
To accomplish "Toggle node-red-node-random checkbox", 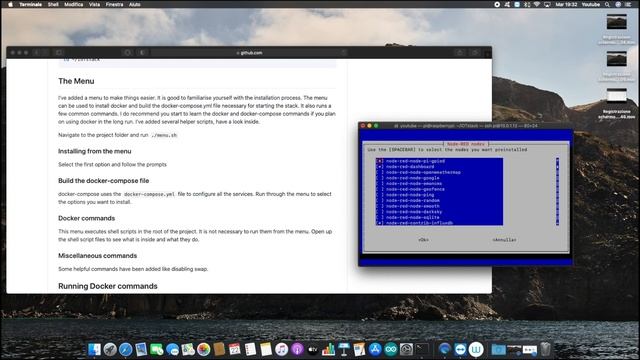I will click(380, 200).
